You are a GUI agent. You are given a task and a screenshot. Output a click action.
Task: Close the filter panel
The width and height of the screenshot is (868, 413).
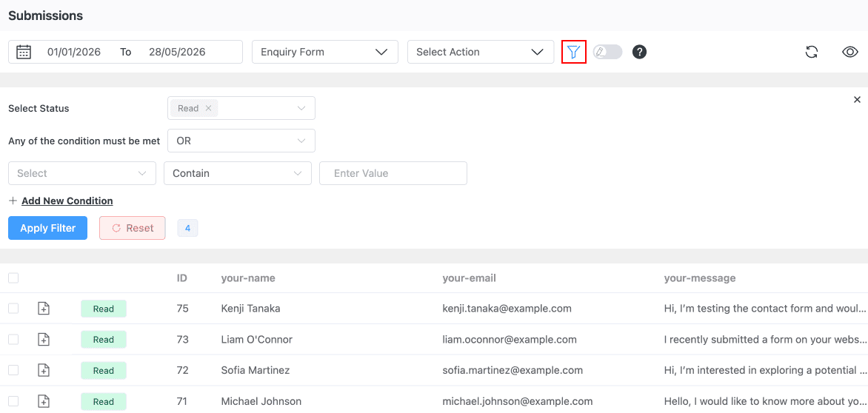point(857,99)
